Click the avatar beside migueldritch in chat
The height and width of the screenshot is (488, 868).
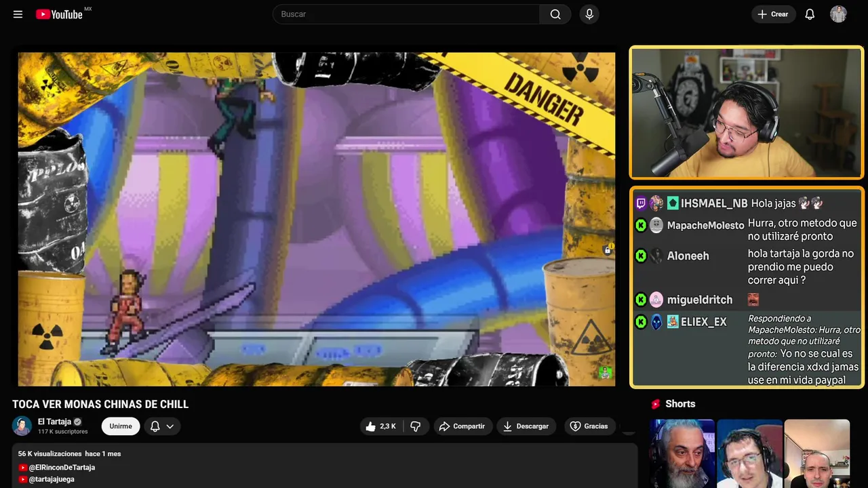pos(656,300)
